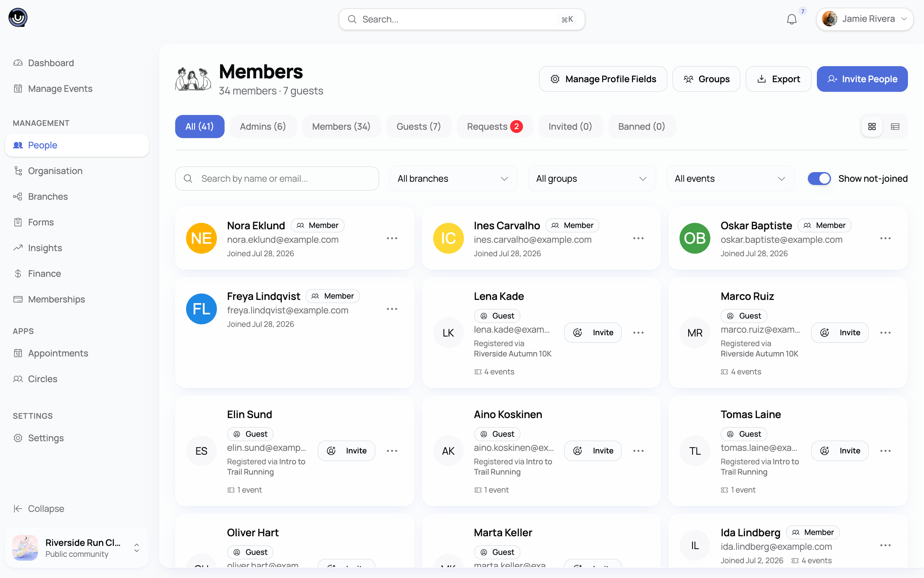Click the Search by name or email field
Screen dimensions: 924x578
[277, 179]
